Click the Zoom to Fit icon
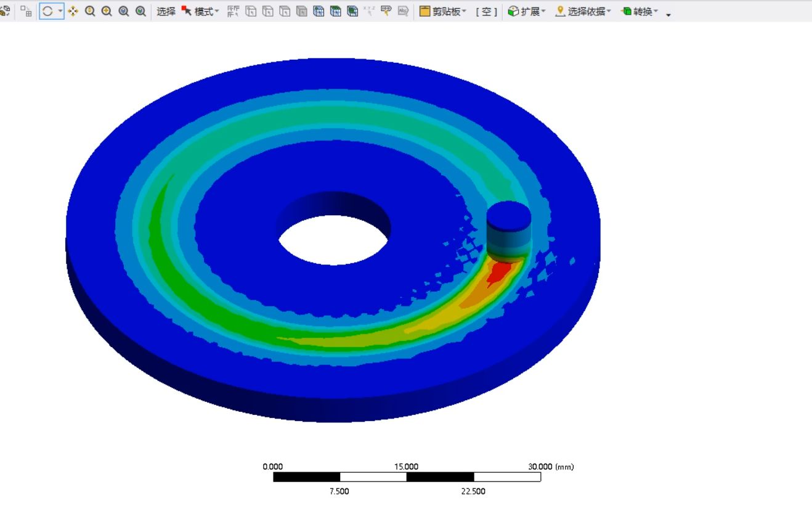 124,11
